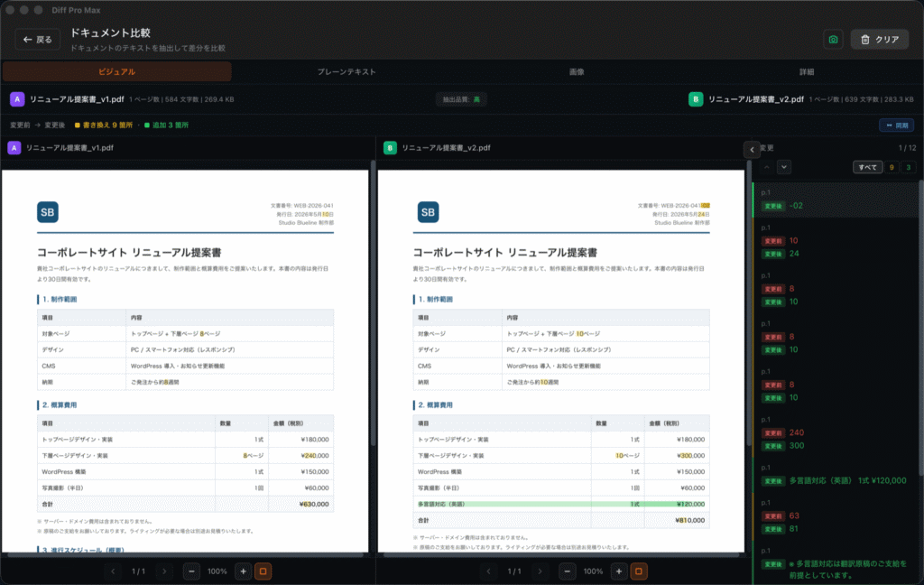Open the 詳細 tab

(x=806, y=71)
